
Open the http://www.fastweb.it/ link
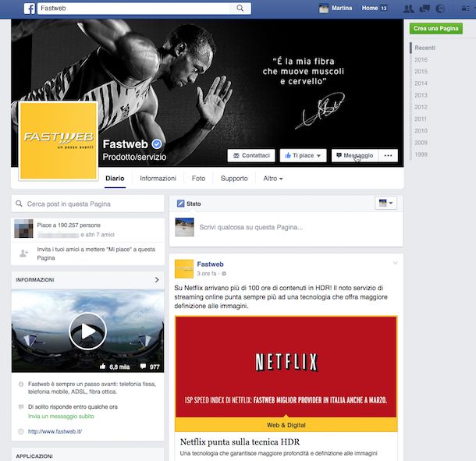click(x=55, y=431)
